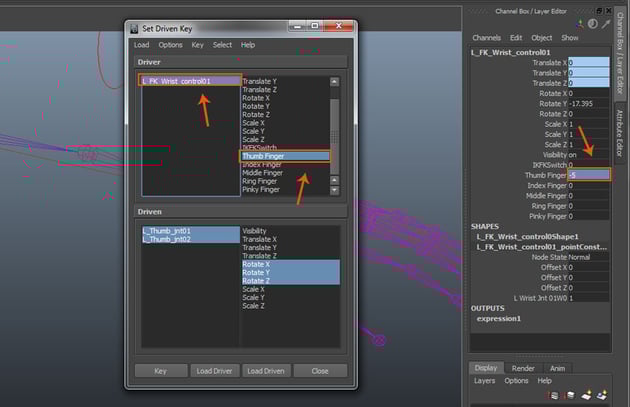Image resolution: width=630 pixels, height=407 pixels.
Task: Click the manipulator icon in Channel Box header
Action: [579, 23]
